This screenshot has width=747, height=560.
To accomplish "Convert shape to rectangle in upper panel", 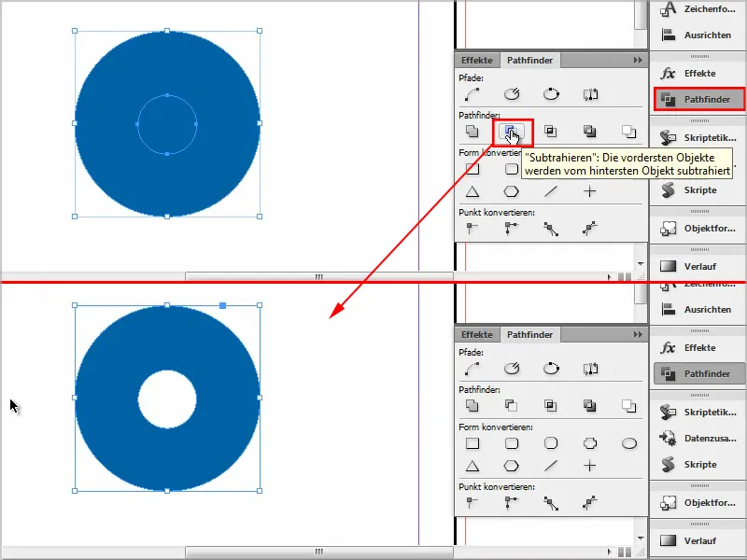I will click(472, 169).
